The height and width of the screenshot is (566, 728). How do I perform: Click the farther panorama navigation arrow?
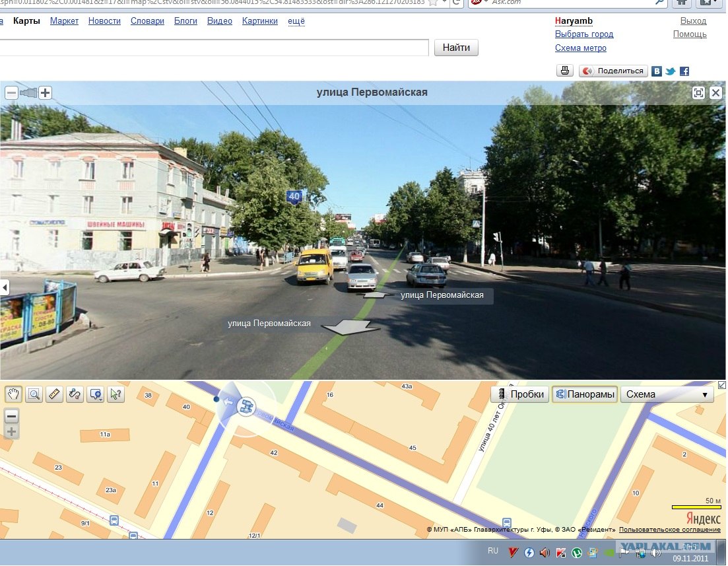(374, 294)
